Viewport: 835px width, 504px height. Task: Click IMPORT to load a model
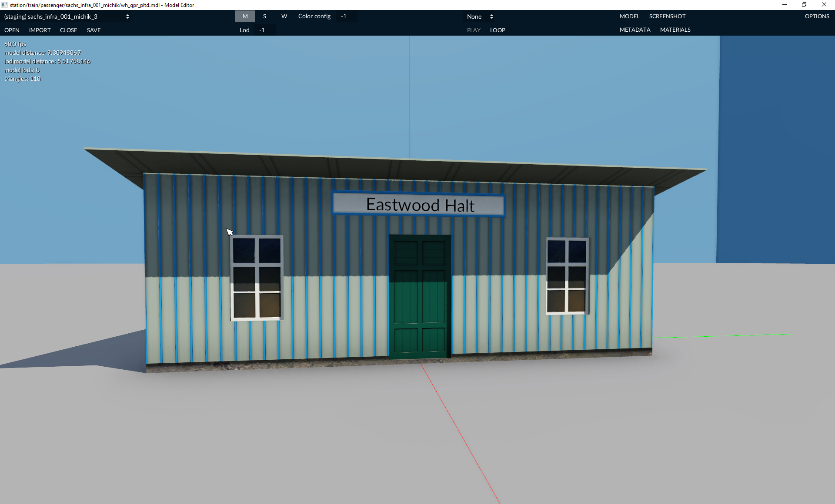(40, 30)
